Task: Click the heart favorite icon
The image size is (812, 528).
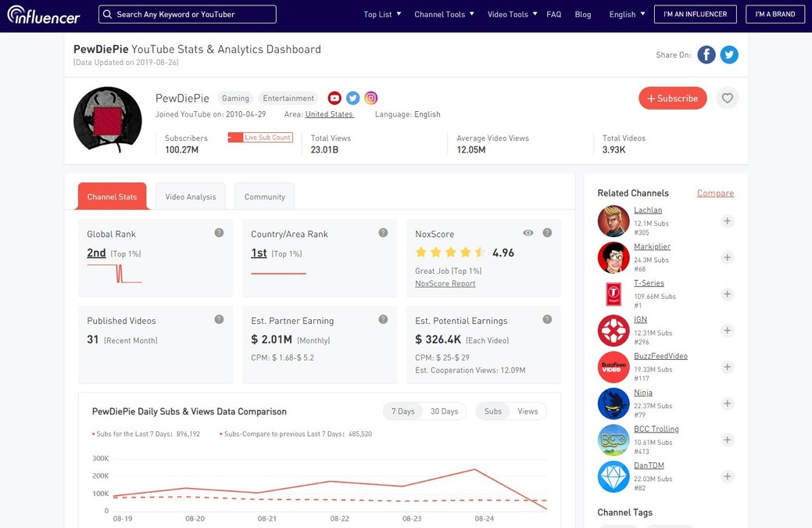Action: [728, 98]
